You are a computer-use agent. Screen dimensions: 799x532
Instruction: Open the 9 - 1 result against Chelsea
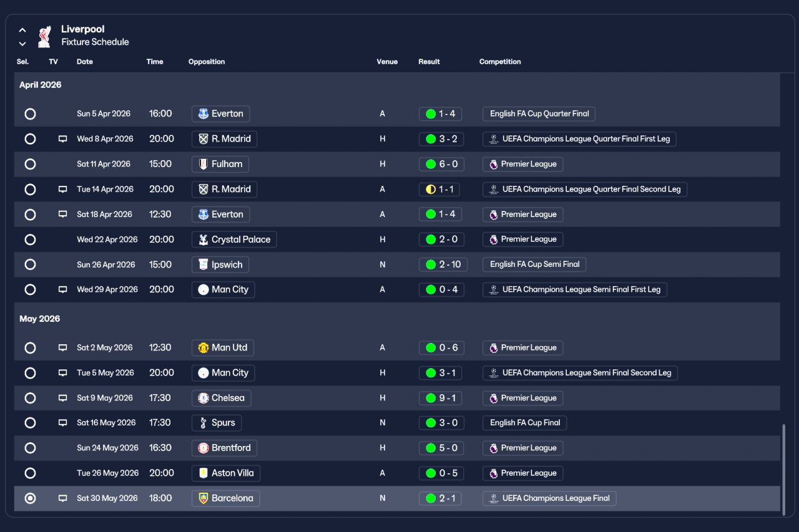(x=441, y=398)
